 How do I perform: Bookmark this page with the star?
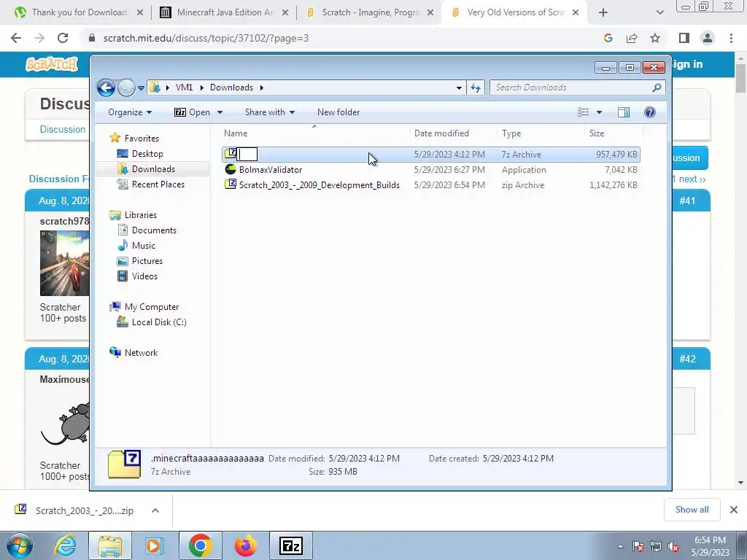(x=655, y=38)
